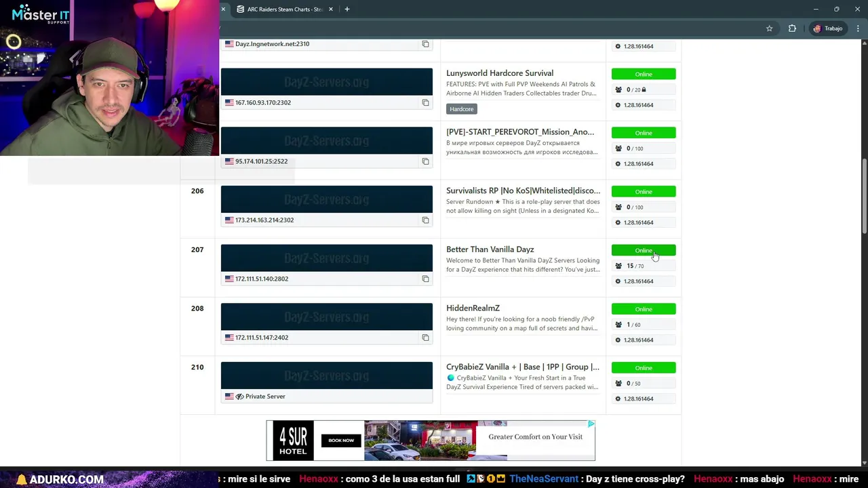Click Online status of HiddenRealmZ
The width and height of the screenshot is (868, 488).
(644, 309)
